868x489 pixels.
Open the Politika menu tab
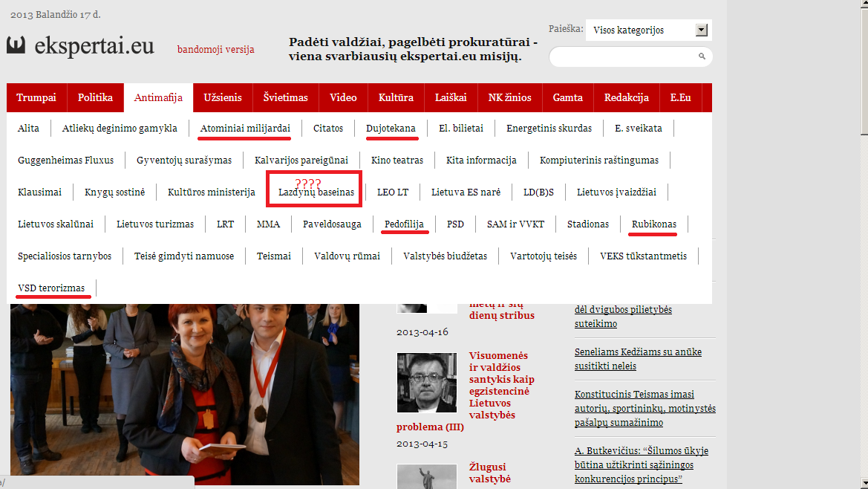95,97
